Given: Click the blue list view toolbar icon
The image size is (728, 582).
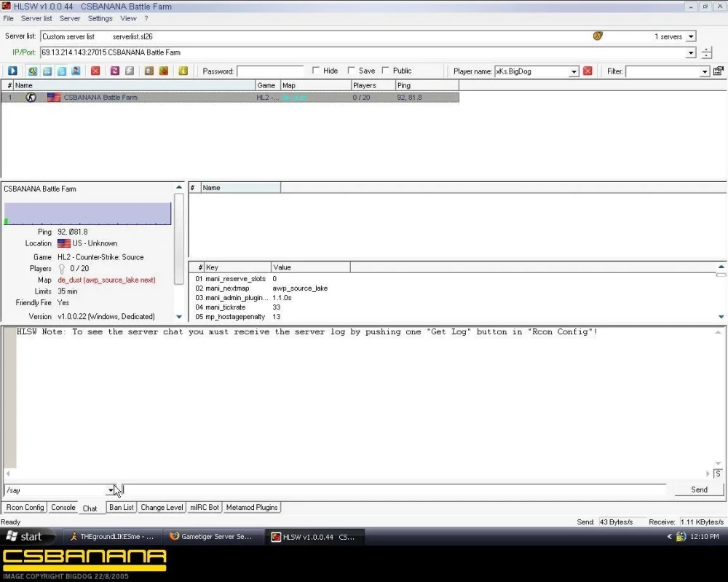Looking at the screenshot, I should point(47,71).
